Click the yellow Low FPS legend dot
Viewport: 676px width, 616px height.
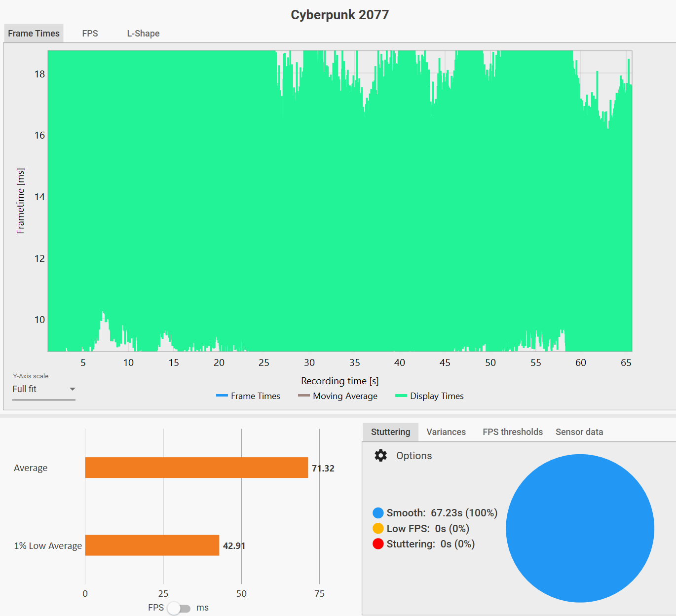pyautogui.click(x=378, y=528)
